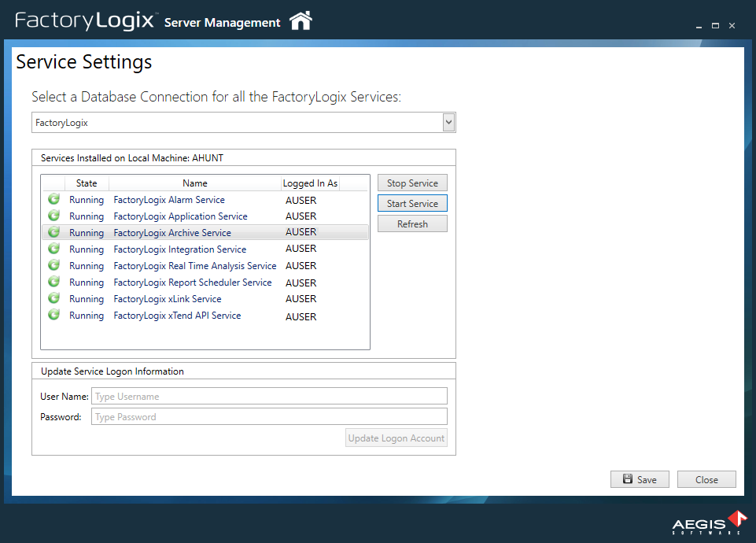Click the green status icon beside FactoryLogix Alarm Service
This screenshot has height=543, width=756.
53,199
